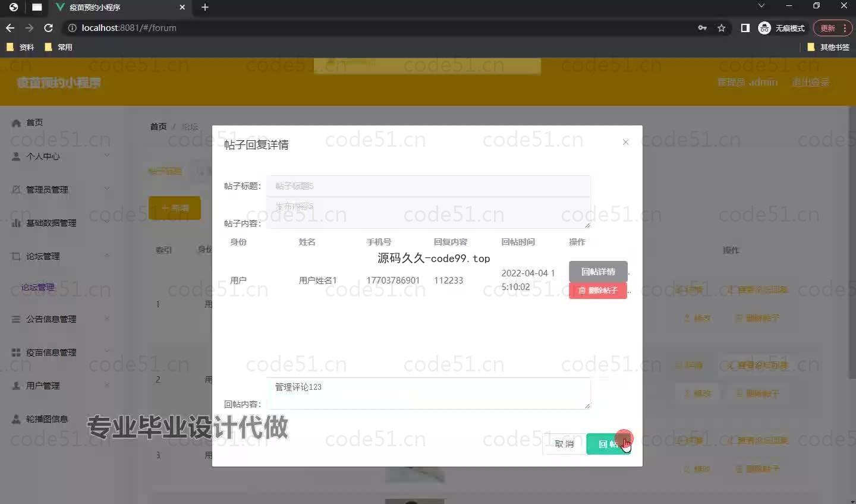Open a new browser tab
Screen dimensions: 856x504
(x=204, y=7)
